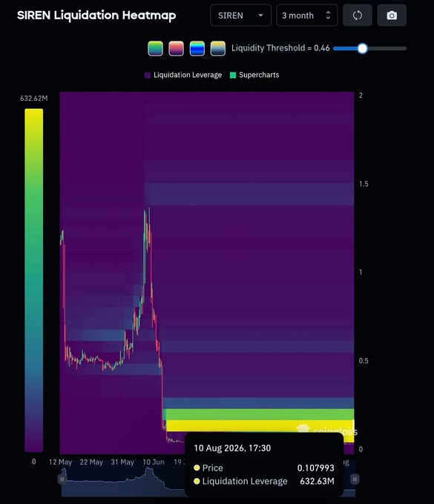Click the 'SIREN Liquidation Heatmap' title
This screenshot has height=504, width=434.
(96, 15)
